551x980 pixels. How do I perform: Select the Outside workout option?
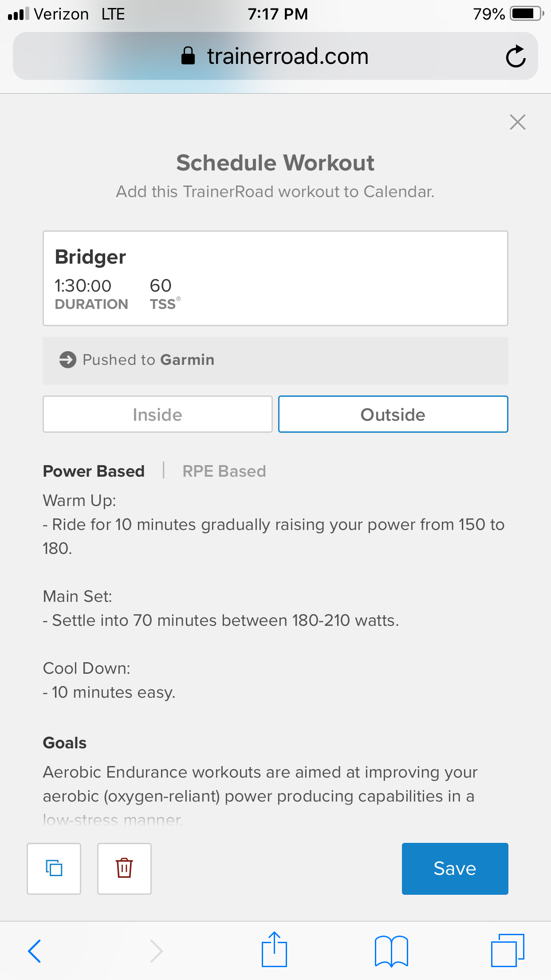[x=393, y=414]
